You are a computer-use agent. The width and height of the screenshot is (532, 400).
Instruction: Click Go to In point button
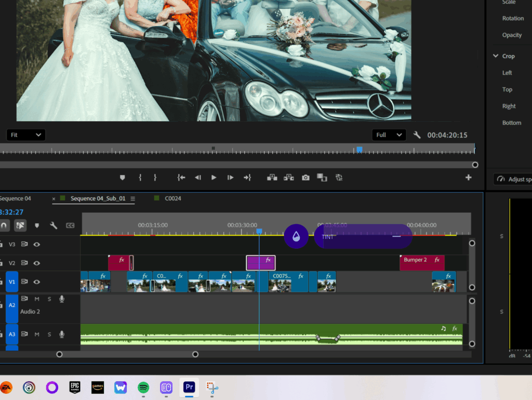coord(181,177)
